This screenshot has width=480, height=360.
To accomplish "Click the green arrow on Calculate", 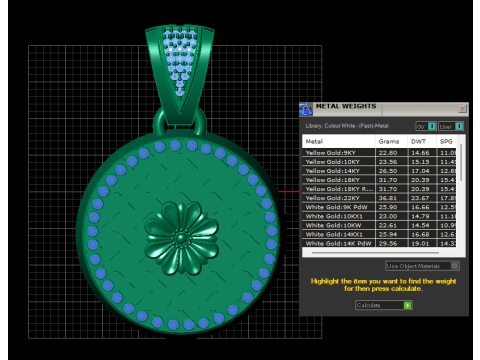I will click(407, 305).
